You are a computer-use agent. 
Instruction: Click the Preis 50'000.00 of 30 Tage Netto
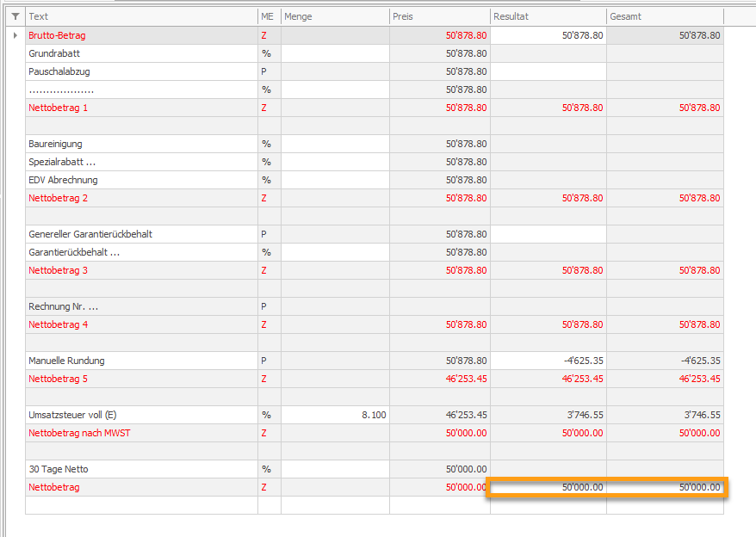440,469
